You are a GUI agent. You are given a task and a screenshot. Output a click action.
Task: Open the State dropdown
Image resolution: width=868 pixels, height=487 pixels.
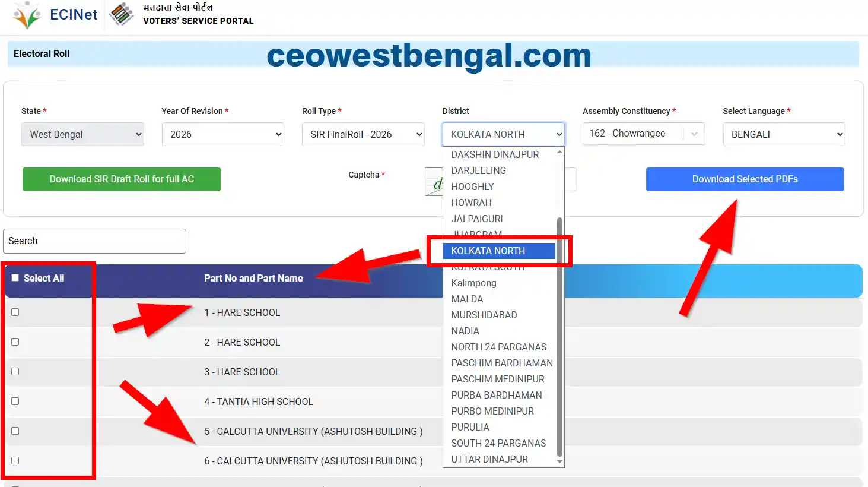pyautogui.click(x=82, y=134)
